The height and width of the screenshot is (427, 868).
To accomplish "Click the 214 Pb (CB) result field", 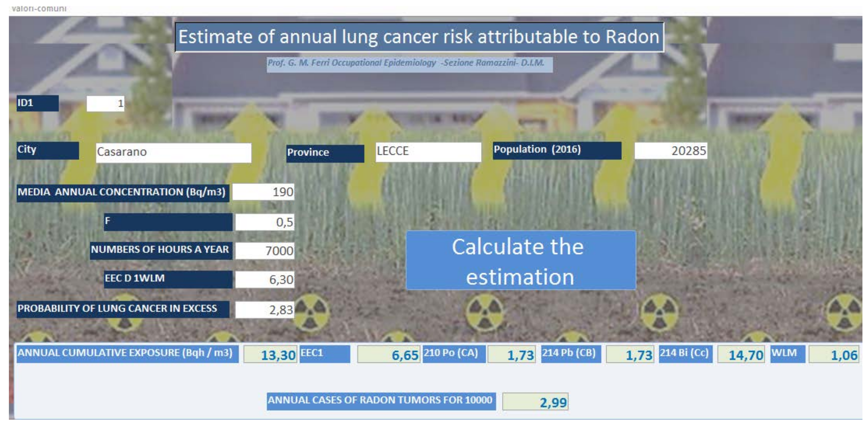I will (630, 354).
